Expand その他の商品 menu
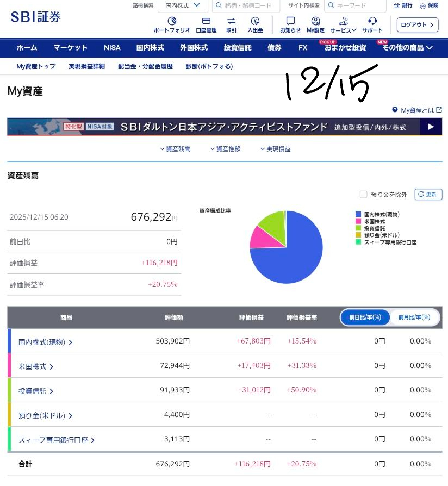448x486 pixels. (x=407, y=47)
